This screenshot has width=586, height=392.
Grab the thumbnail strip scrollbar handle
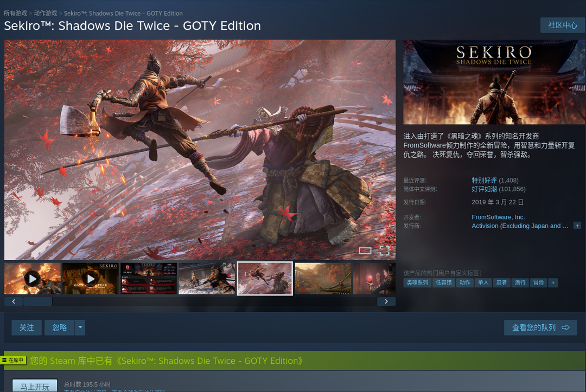click(38, 301)
